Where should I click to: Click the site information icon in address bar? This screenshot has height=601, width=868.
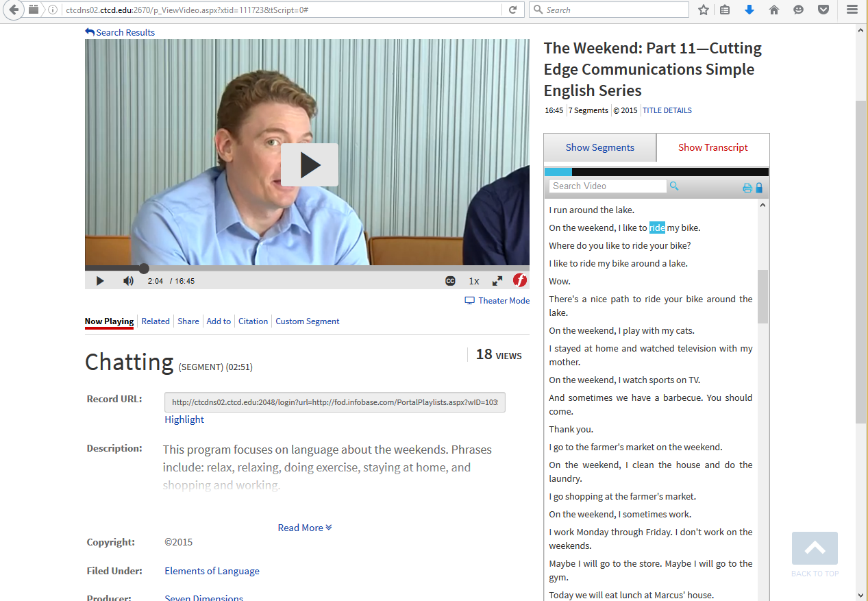point(52,10)
